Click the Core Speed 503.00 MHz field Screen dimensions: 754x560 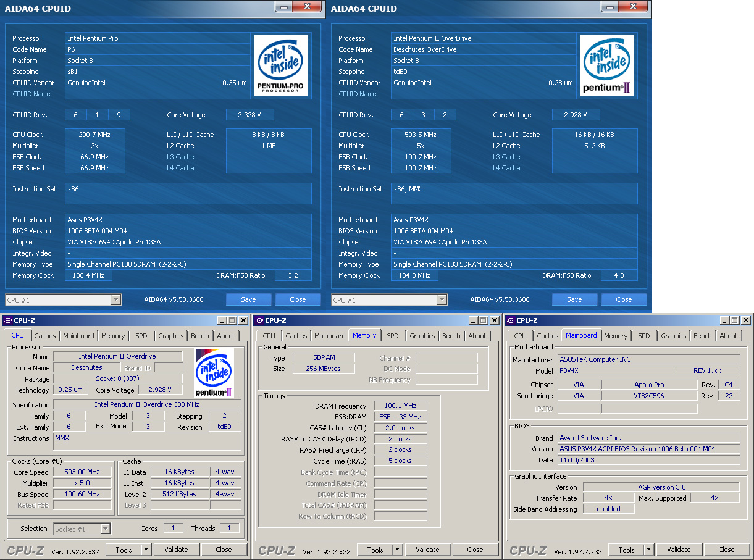(x=82, y=472)
